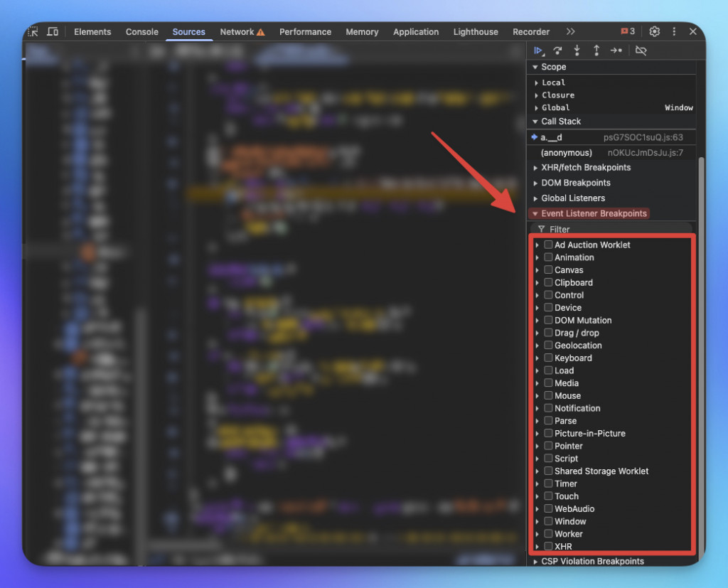Tick the DOM Mutation checkbox
The height and width of the screenshot is (588, 728).
point(548,320)
